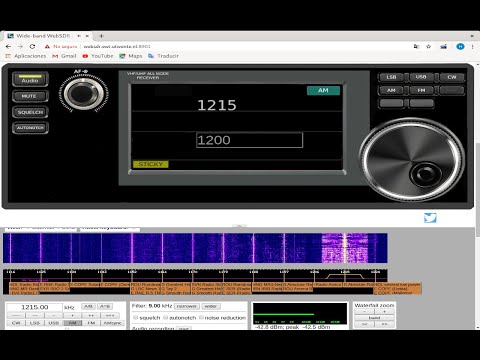This screenshot has width=480, height=360.
Task: Step frequency down with the -- button
Action: (x=35, y=315)
